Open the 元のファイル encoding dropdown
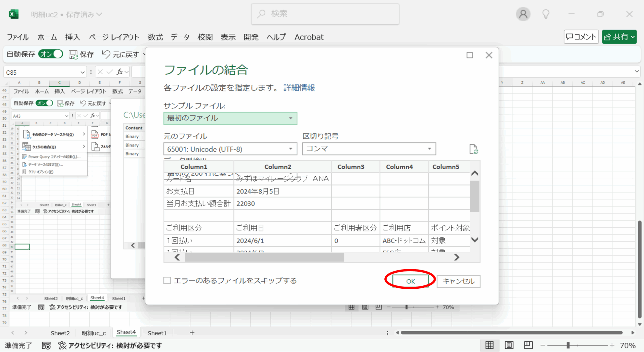Image resolution: width=644 pixels, height=352 pixels. [230, 149]
